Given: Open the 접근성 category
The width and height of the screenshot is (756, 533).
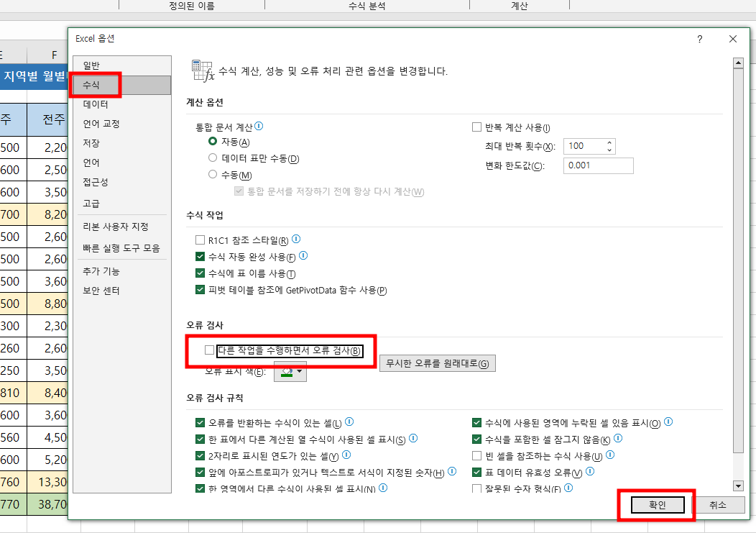Looking at the screenshot, I should pos(121,182).
